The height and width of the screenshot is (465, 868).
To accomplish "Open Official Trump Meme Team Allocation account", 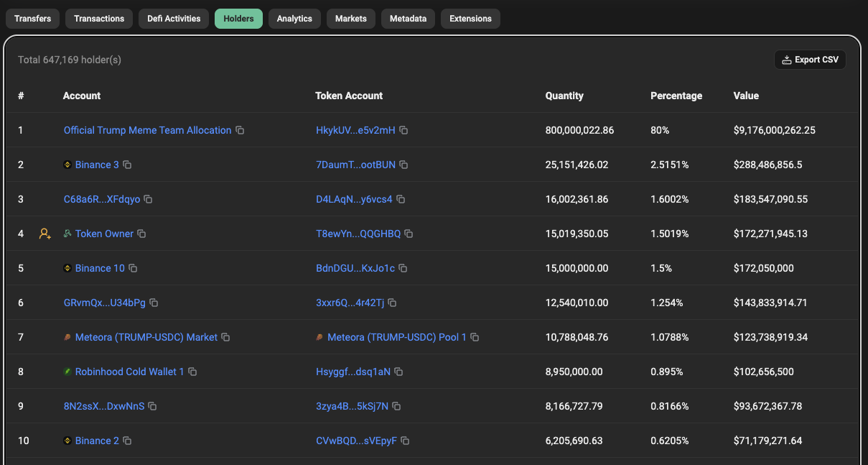I will point(148,130).
